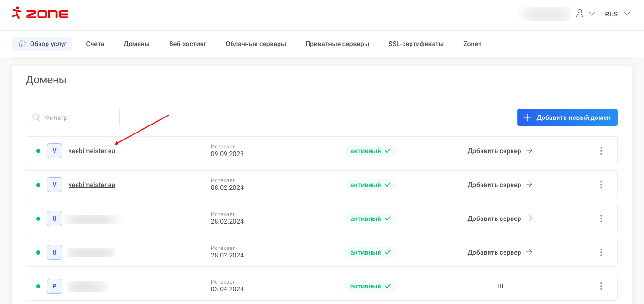
Task: Open the veebimeister.ee domain link
Action: (92, 185)
